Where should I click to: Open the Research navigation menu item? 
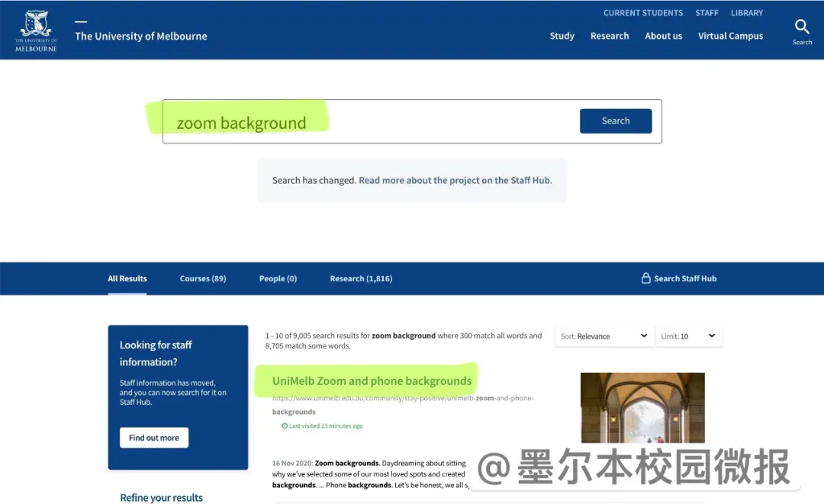[x=610, y=36]
